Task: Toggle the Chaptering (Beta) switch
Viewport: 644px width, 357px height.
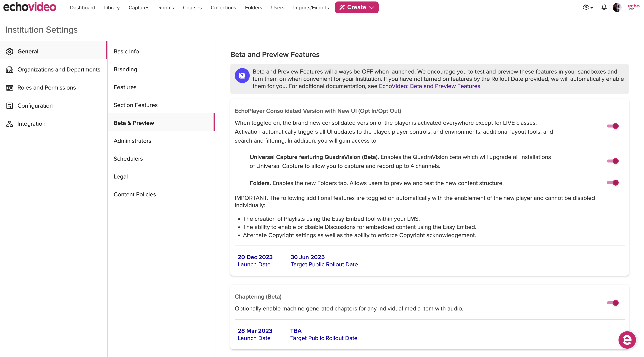Action: [613, 303]
